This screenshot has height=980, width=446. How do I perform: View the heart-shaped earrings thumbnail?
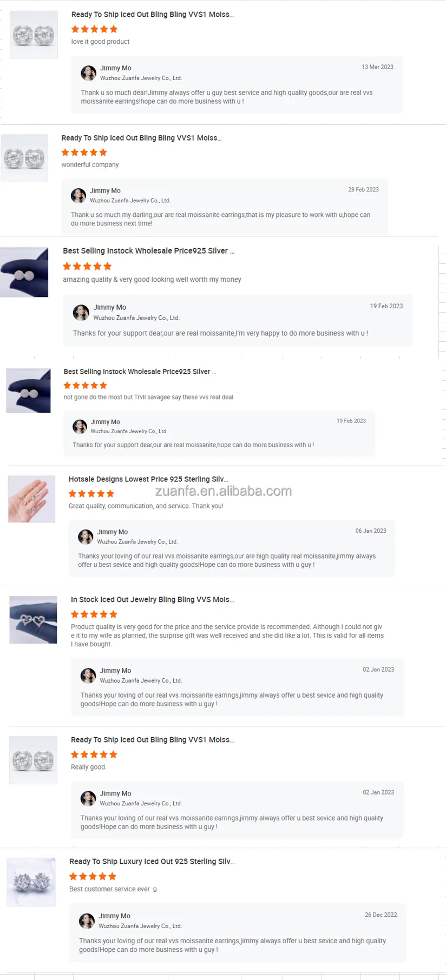tap(33, 620)
